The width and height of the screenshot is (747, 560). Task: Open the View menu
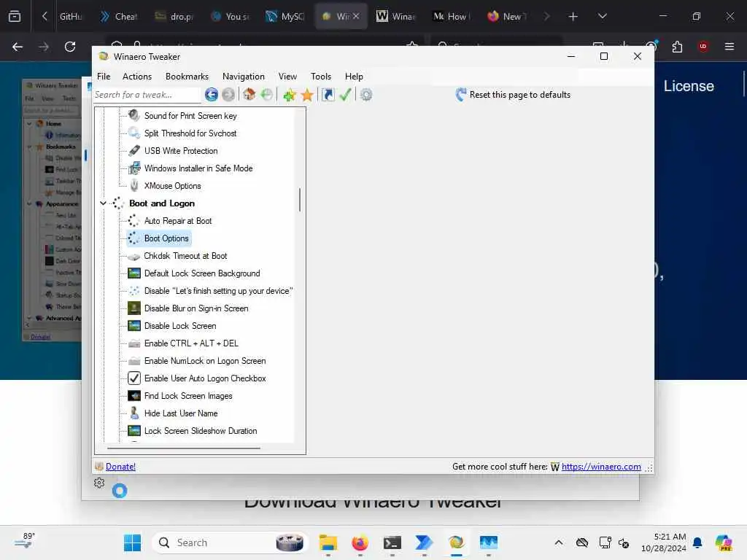click(287, 76)
